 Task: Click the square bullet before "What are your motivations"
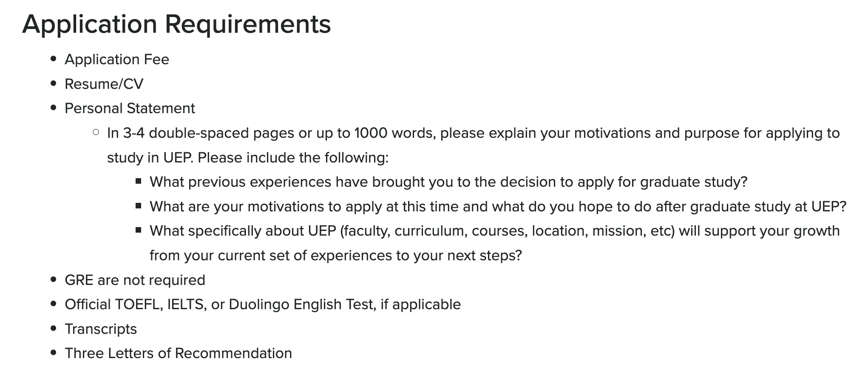[x=139, y=206]
